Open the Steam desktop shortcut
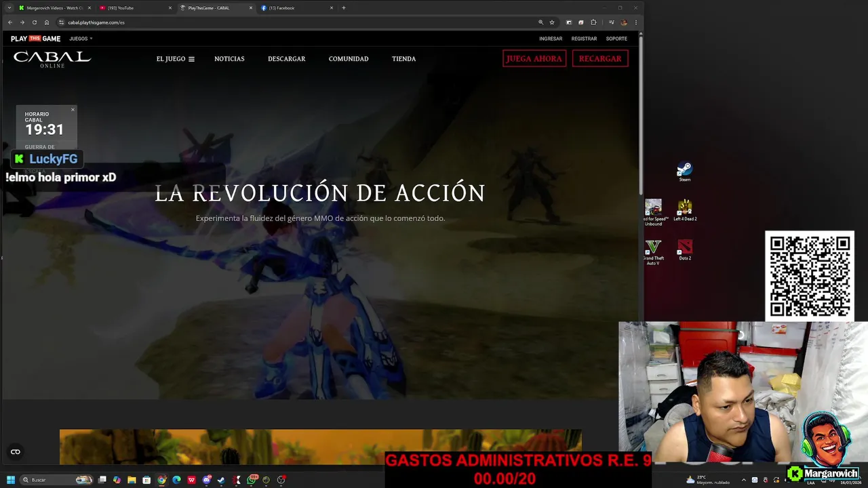 (685, 171)
